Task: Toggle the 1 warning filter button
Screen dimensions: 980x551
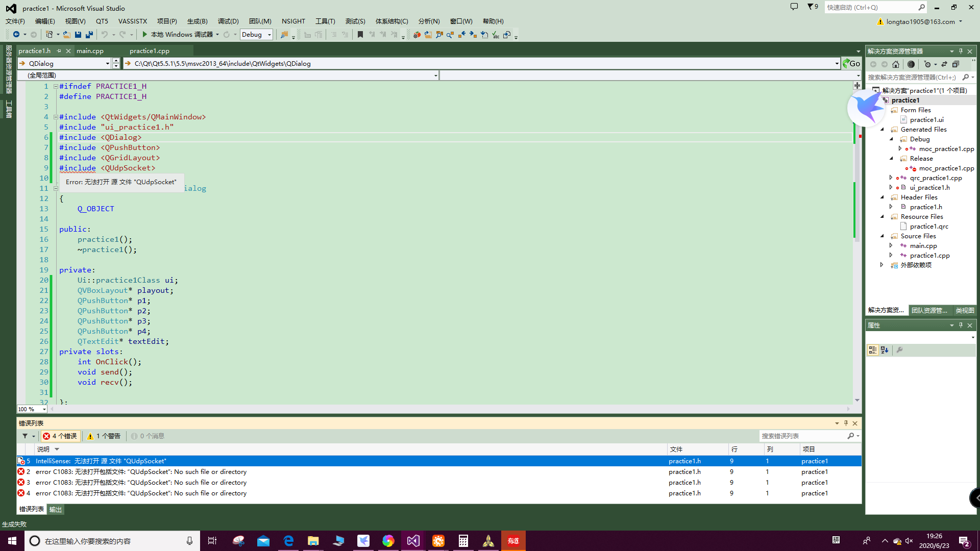Action: [104, 436]
